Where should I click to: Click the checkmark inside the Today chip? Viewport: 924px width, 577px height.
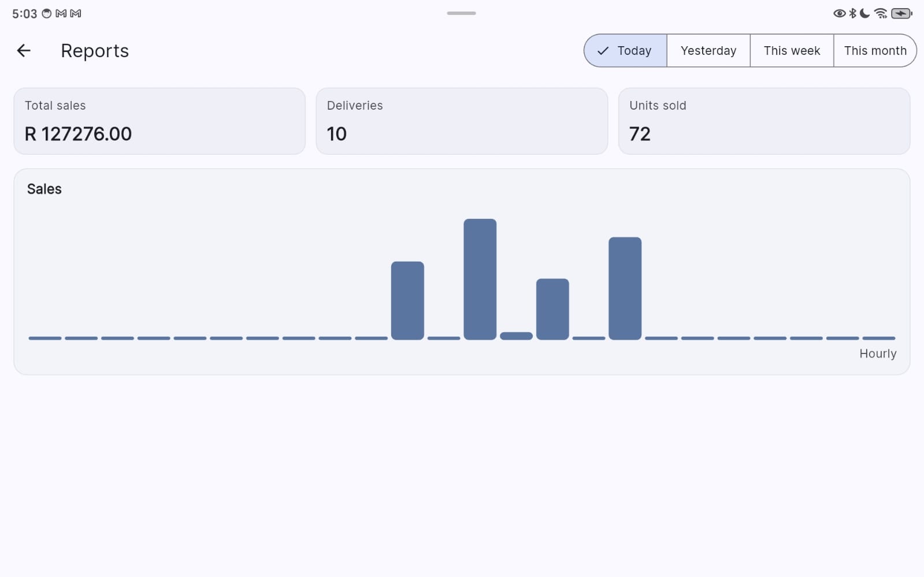[x=603, y=51]
